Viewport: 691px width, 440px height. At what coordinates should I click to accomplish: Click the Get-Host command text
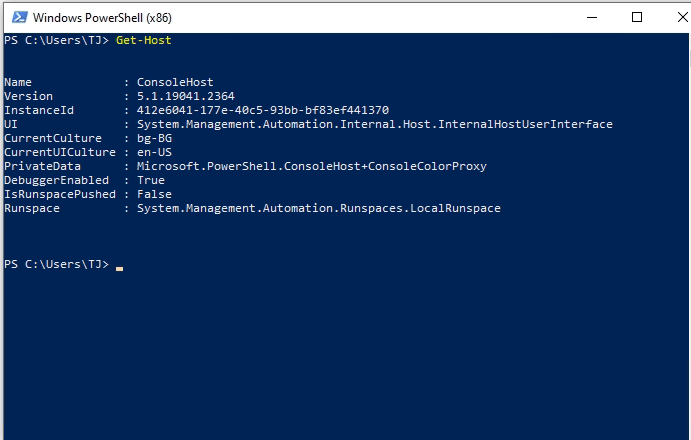point(144,40)
